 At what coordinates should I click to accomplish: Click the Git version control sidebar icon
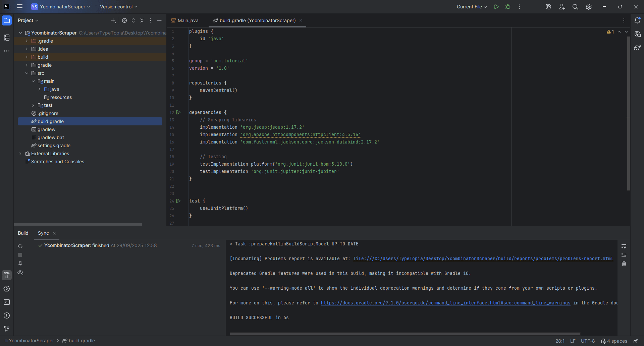click(7, 329)
